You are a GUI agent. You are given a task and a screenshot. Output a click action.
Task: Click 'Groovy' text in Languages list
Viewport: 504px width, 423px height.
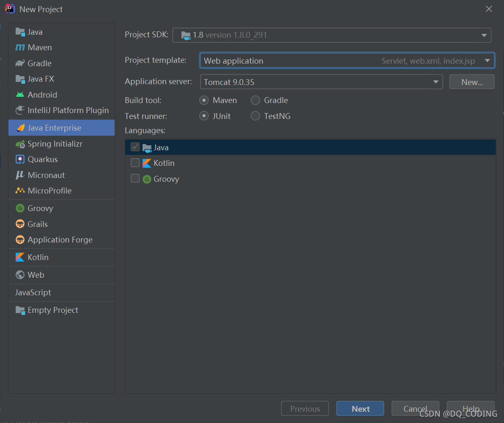coord(166,179)
